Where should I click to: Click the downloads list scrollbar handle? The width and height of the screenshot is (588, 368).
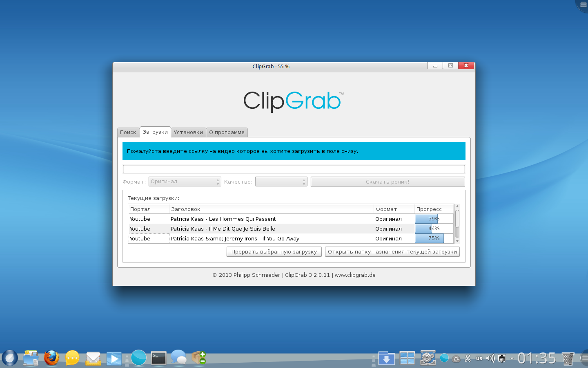coord(457,219)
